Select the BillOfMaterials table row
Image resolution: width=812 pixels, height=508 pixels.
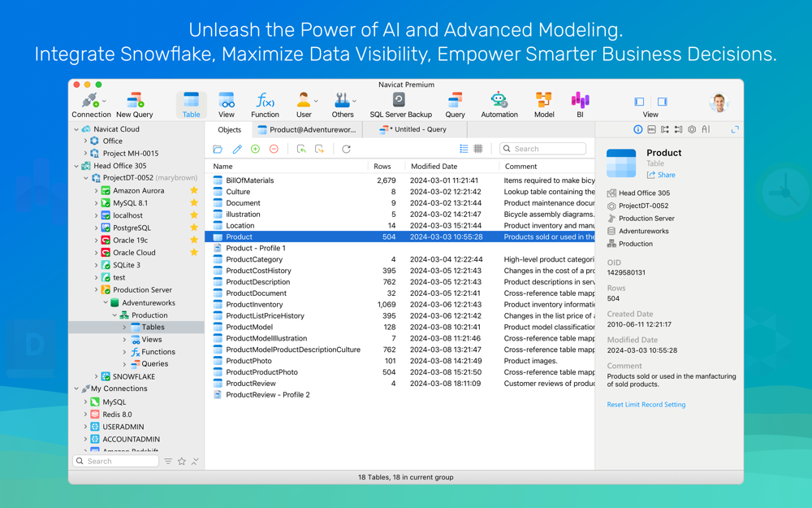click(x=400, y=180)
